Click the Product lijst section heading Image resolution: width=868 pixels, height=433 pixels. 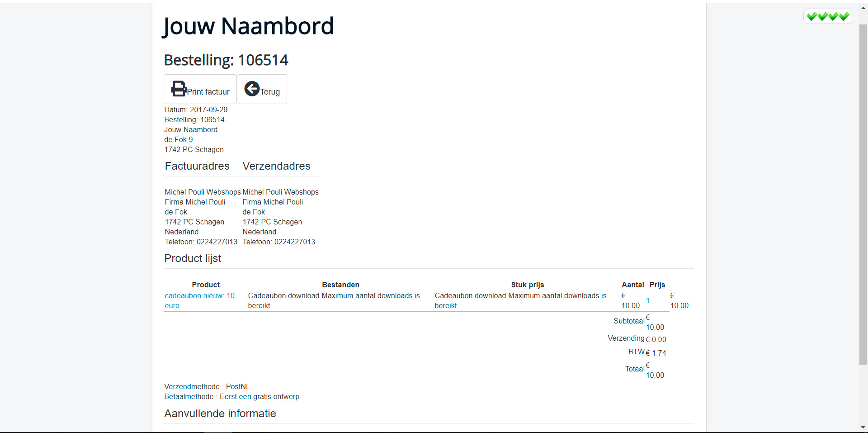193,258
